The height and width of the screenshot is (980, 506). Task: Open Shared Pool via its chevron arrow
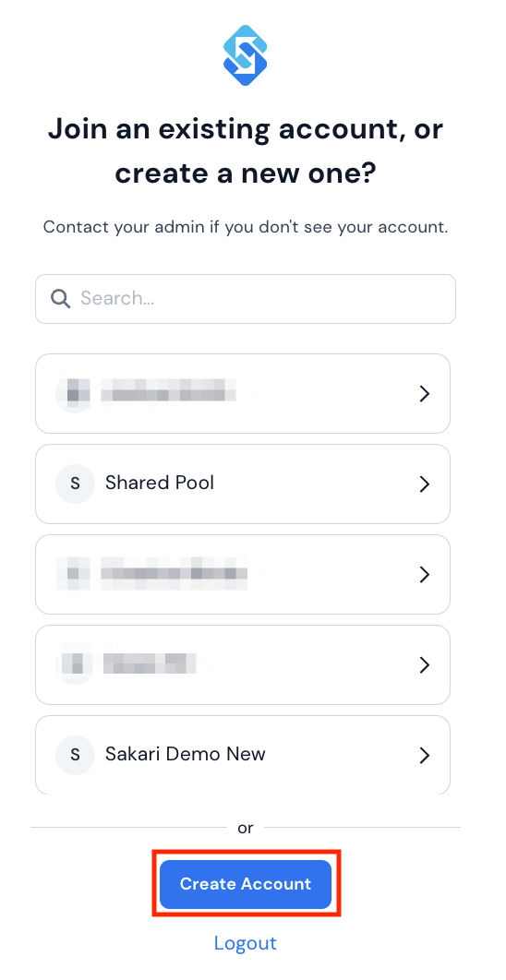tap(425, 484)
